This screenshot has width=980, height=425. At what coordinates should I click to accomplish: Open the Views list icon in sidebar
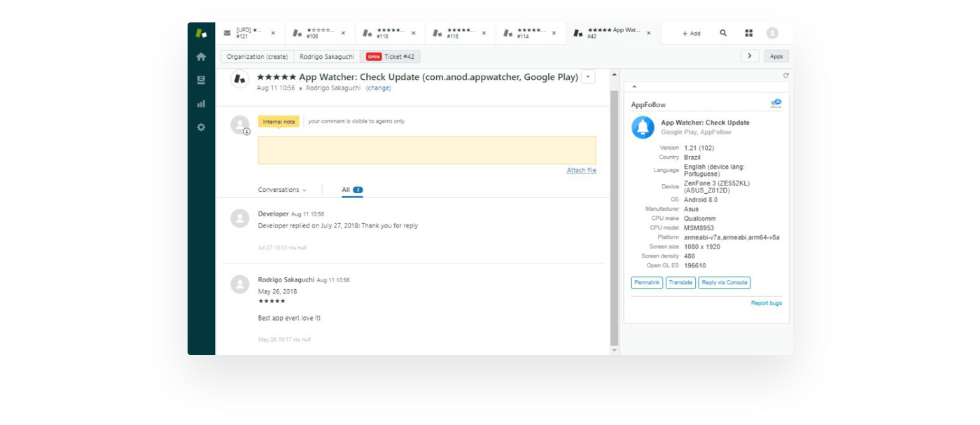[201, 81]
